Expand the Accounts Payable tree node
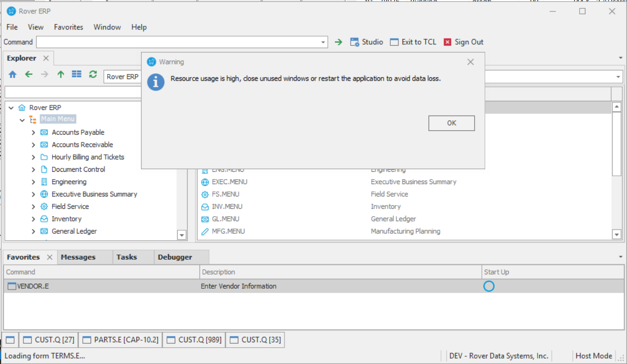Screen dimensions: 627x364 [33, 133]
